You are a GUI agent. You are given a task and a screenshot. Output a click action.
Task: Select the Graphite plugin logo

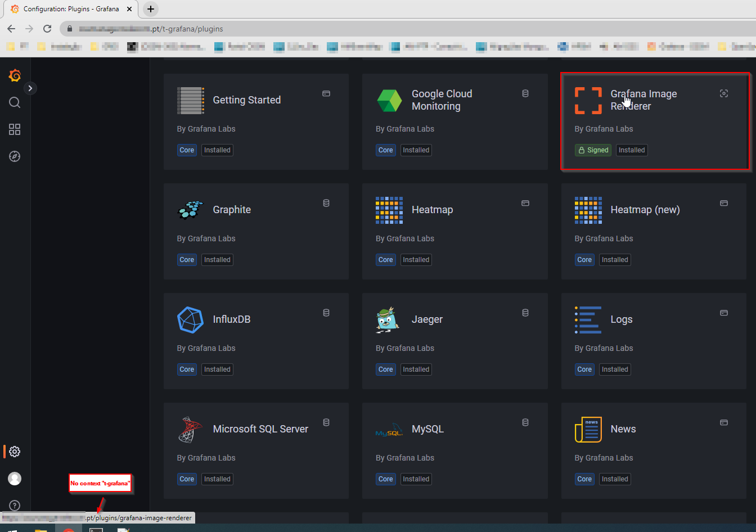pyautogui.click(x=190, y=210)
